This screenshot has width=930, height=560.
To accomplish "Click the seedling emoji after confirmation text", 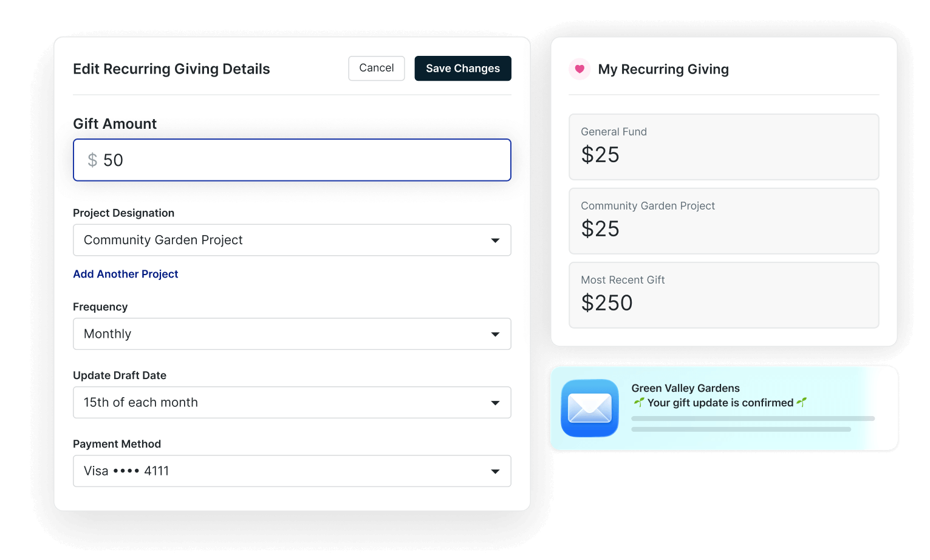I will 802,402.
